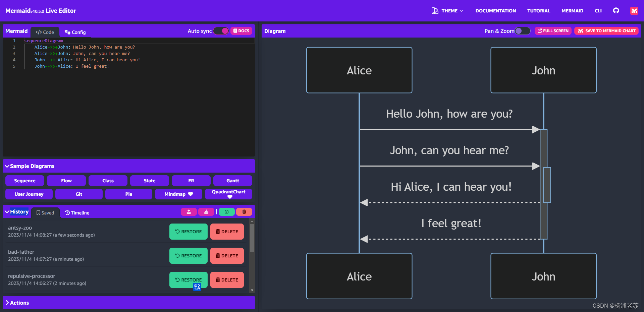This screenshot has width=644, height=312.
Task: Expand the Actions section
Action: pos(129,303)
